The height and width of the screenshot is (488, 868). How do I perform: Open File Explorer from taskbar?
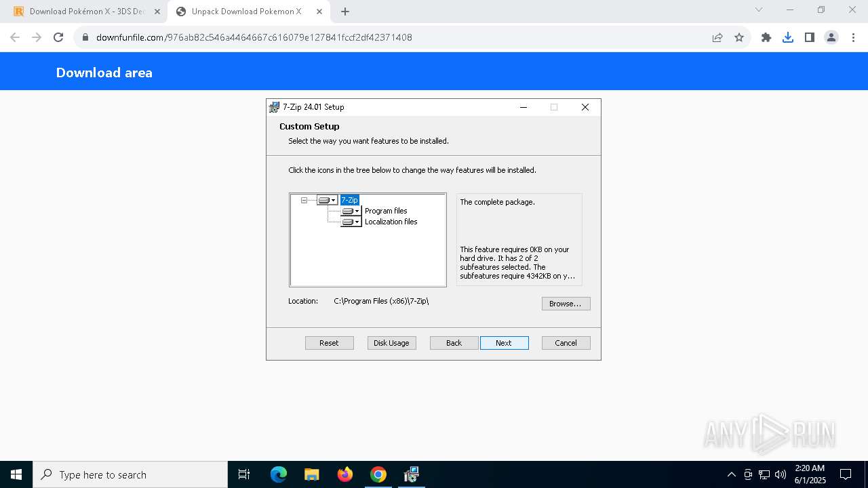(x=311, y=474)
